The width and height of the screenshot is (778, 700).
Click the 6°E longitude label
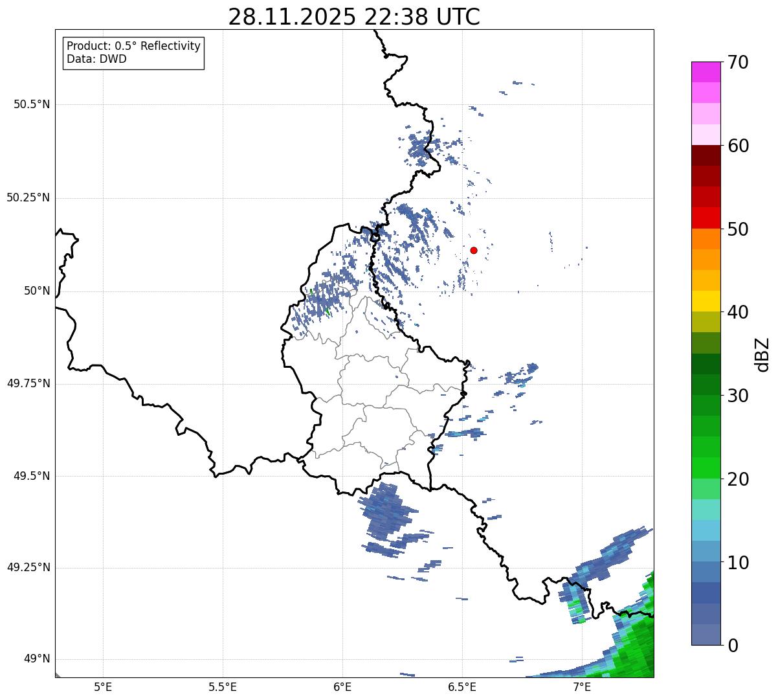pos(342,686)
